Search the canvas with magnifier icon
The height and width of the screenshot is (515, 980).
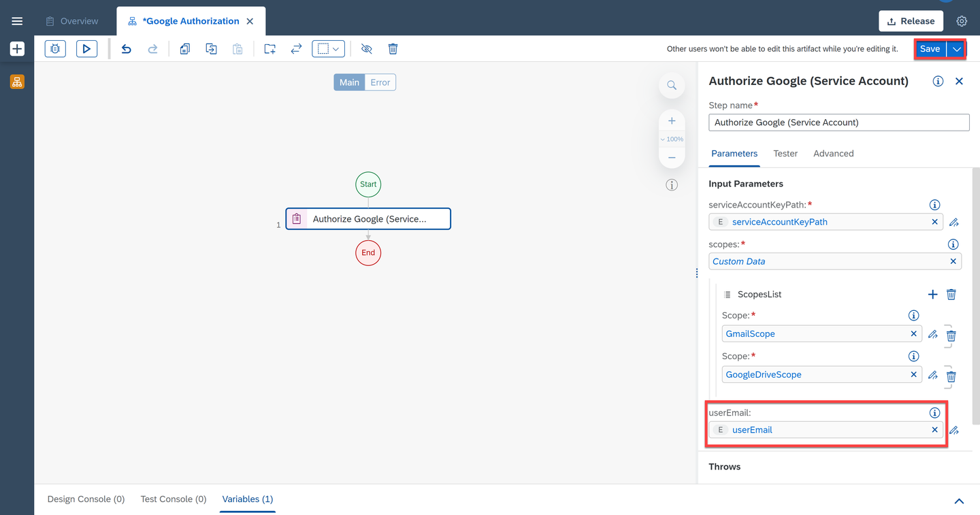(672, 85)
